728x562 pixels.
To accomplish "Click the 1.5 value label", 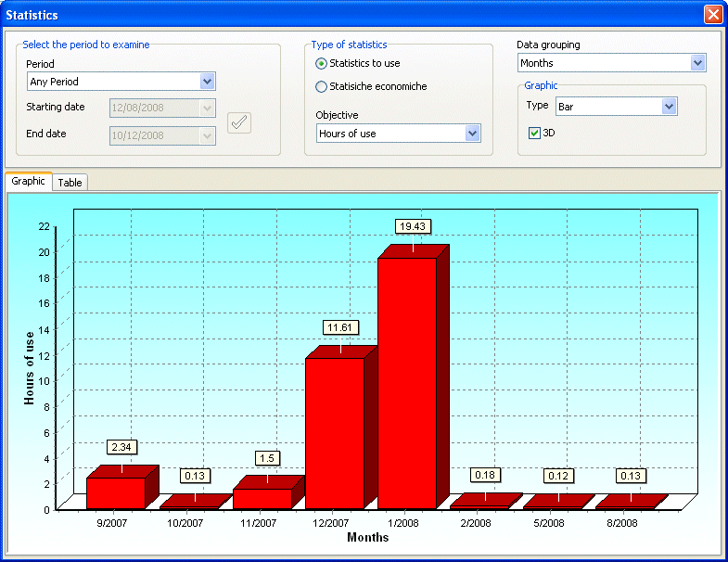I will click(267, 458).
